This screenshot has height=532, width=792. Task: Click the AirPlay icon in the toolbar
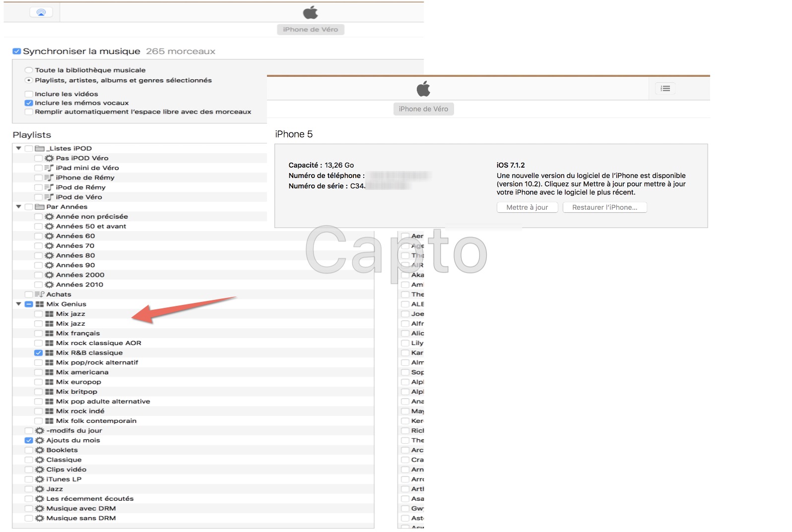41,12
